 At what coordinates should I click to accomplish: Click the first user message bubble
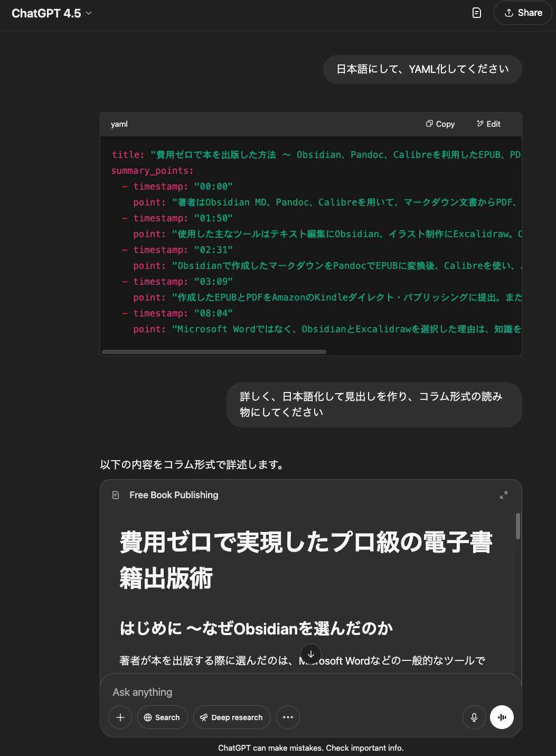click(422, 69)
